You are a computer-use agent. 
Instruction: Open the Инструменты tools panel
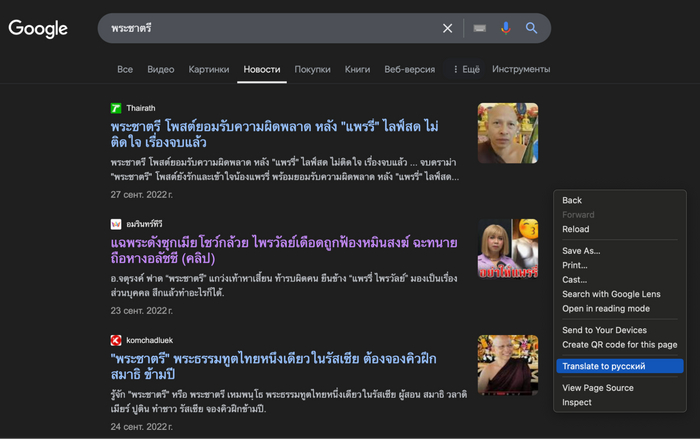520,69
